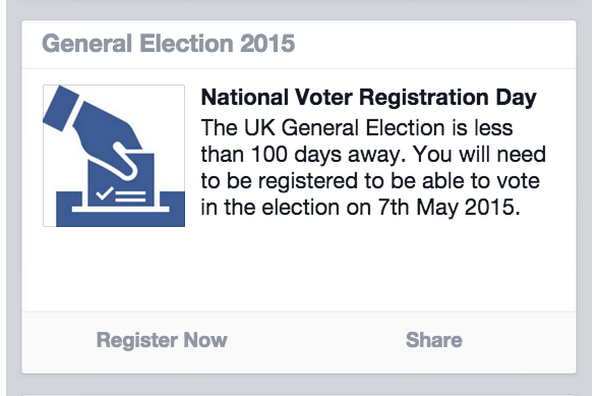Open the ballot box thumbnail image

[114, 156]
